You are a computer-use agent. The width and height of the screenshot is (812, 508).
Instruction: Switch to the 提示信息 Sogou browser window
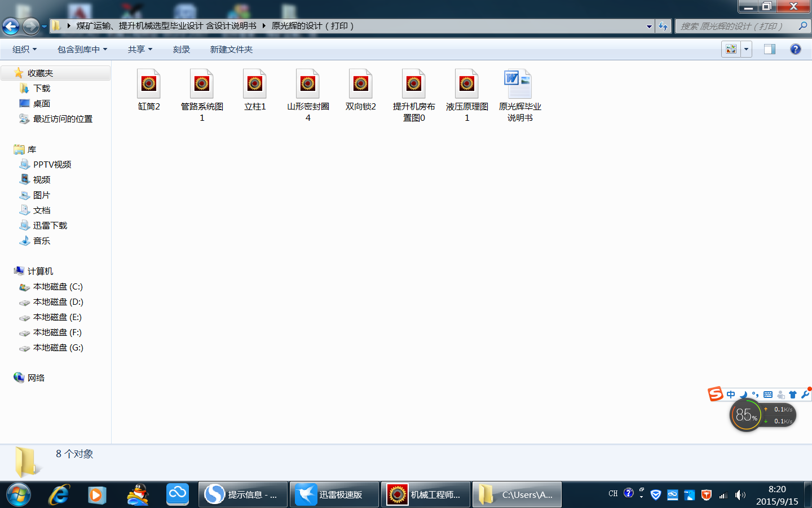(x=243, y=495)
